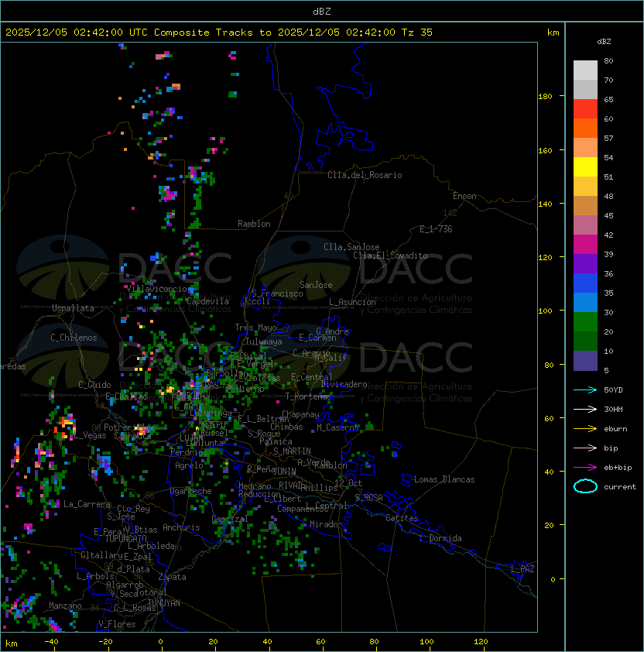This screenshot has height=652, width=644.
Task: Click the Lomas_Blancas map label
Action: tap(444, 479)
